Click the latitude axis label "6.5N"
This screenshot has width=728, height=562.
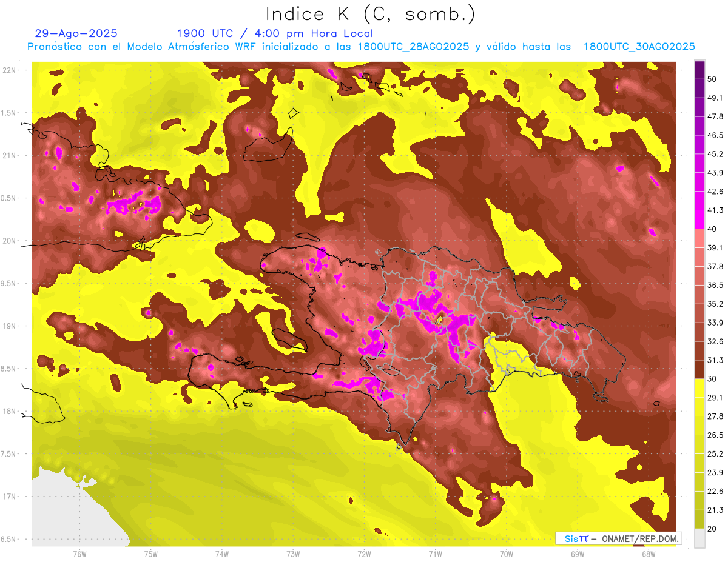coord(9,540)
